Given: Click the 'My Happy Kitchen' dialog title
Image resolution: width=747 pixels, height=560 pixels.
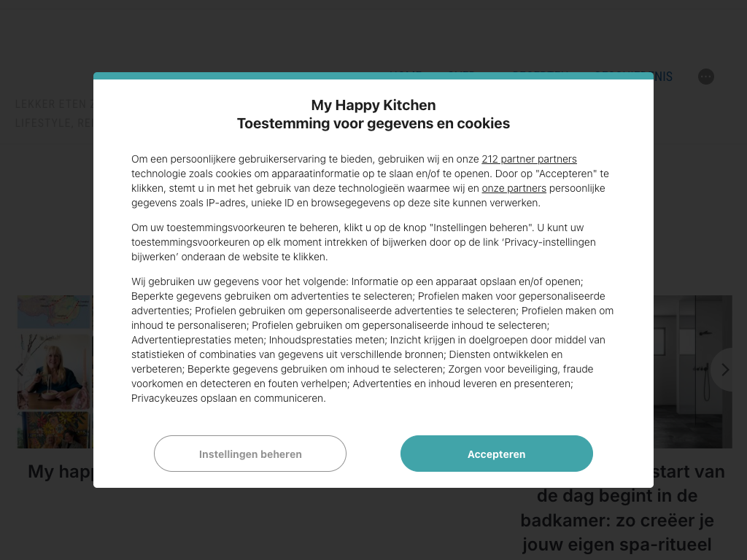Looking at the screenshot, I should (373, 105).
